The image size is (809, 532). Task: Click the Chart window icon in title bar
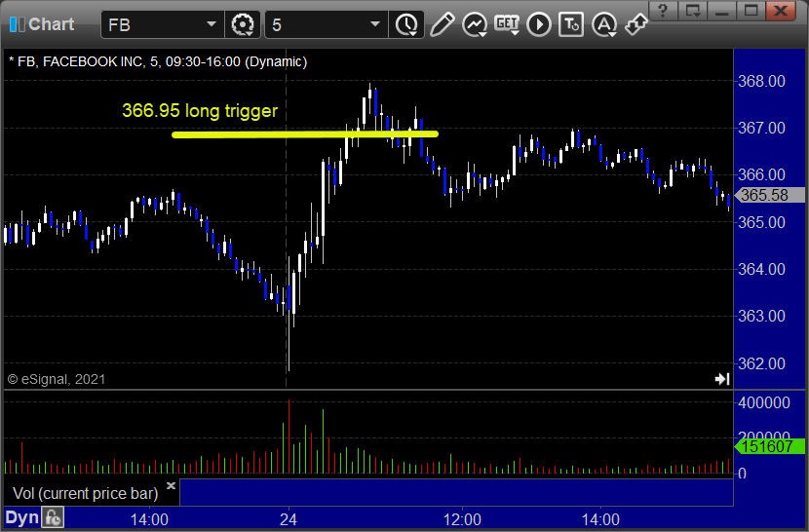tap(17, 24)
